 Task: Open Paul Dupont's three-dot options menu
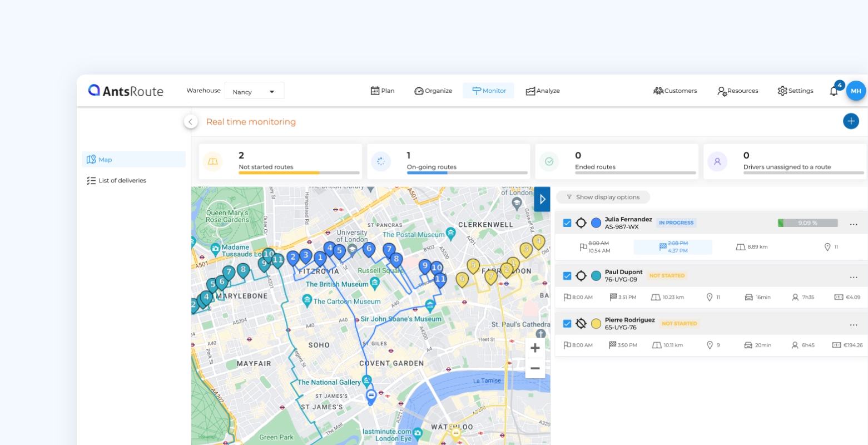coord(854,278)
